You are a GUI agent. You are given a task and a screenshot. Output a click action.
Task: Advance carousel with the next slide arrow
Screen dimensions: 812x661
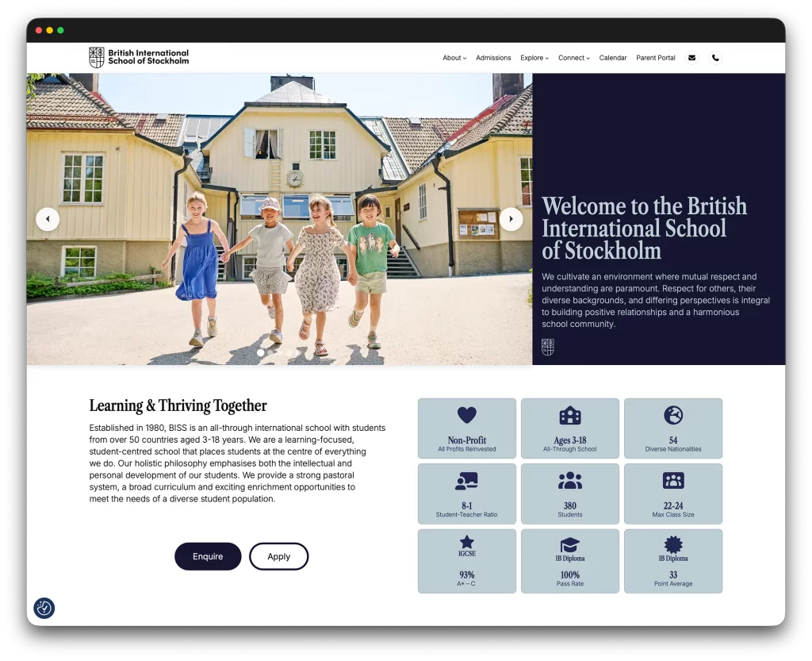coord(511,219)
